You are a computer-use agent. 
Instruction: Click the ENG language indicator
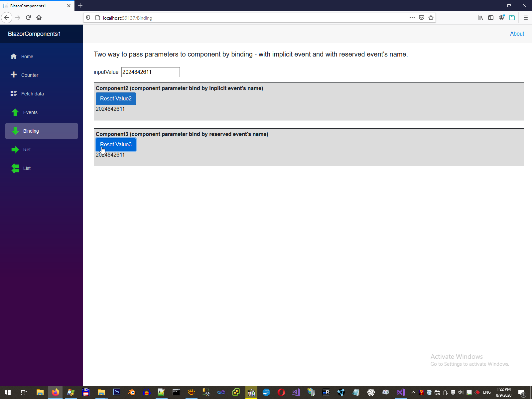487,392
